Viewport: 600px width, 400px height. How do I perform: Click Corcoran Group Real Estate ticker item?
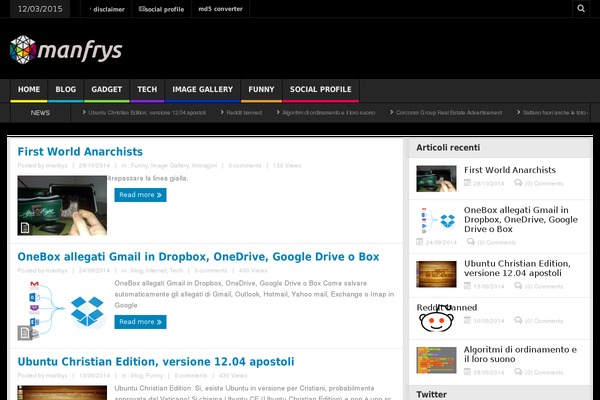pos(449,113)
